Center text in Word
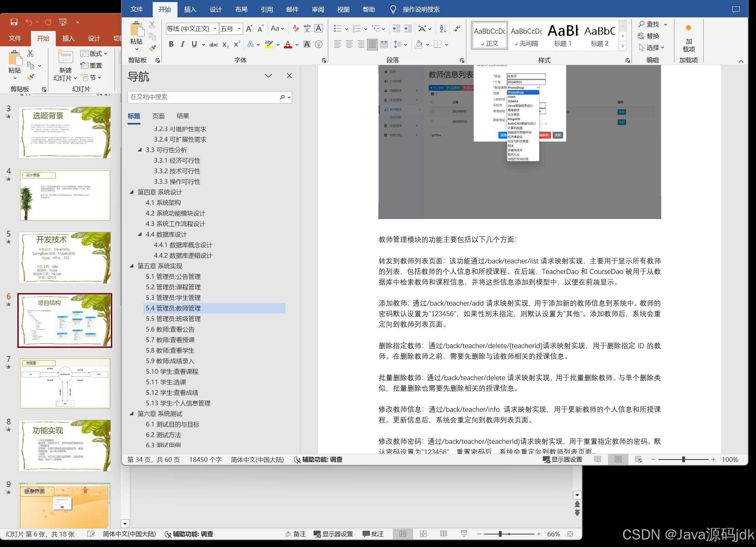This screenshot has height=547, width=756. (349, 44)
